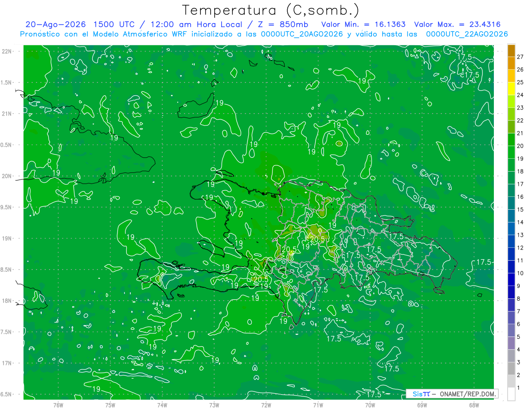Click the yellow color bar segment between 24 and 25
Viewport: 532px width, 411px height.
click(511, 89)
